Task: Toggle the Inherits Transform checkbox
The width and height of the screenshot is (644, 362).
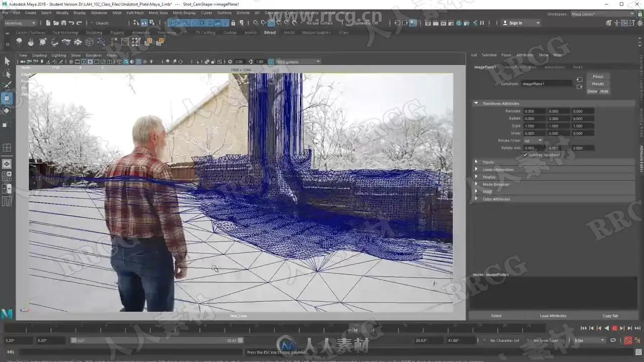Action: point(525,155)
